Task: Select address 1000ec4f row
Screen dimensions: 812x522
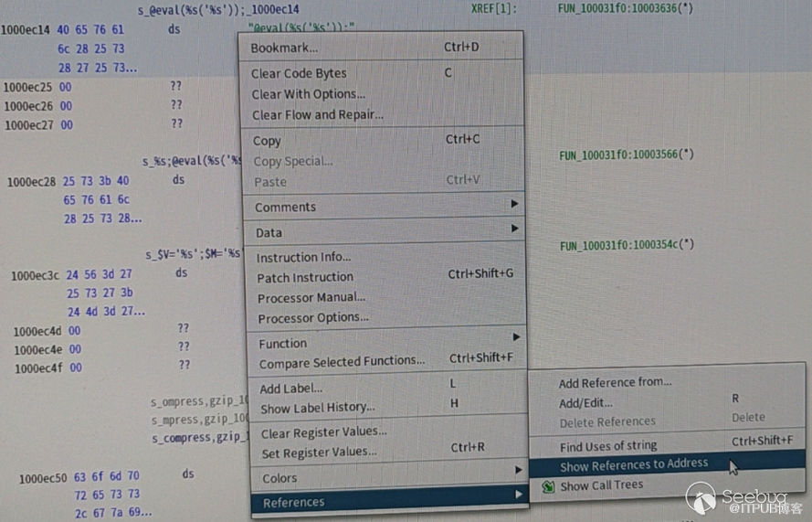Action: coord(39,368)
